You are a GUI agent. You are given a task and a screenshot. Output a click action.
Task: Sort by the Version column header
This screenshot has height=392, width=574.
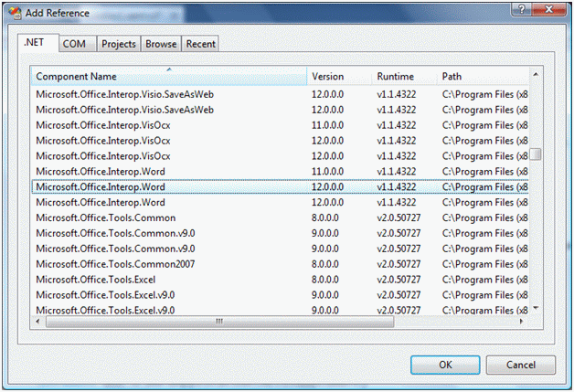pyautogui.click(x=339, y=76)
